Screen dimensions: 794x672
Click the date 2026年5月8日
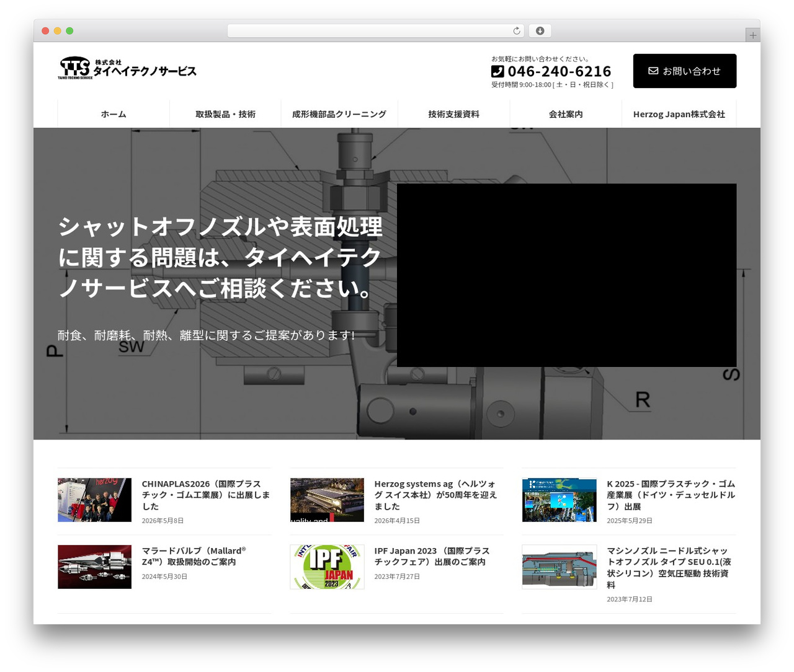point(163,521)
